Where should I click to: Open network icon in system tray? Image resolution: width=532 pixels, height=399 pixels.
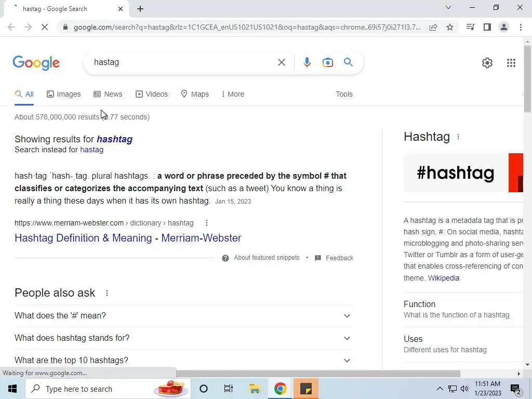pos(453,389)
